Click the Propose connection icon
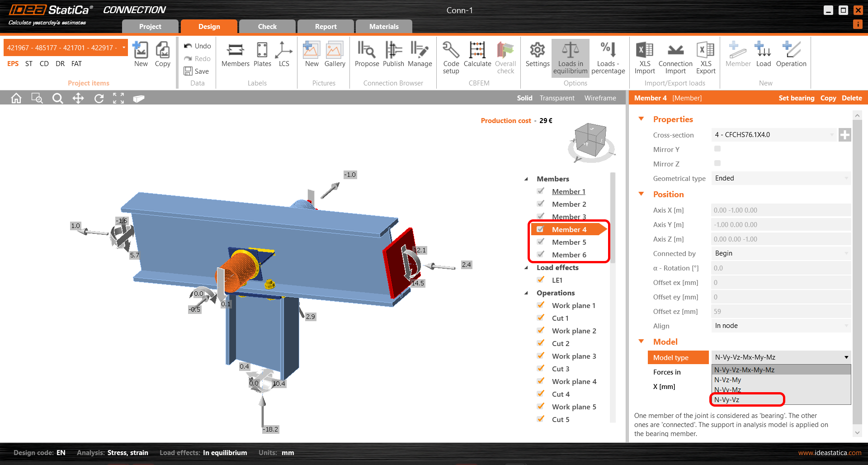Screen dimensions: 868x465 coord(367,55)
